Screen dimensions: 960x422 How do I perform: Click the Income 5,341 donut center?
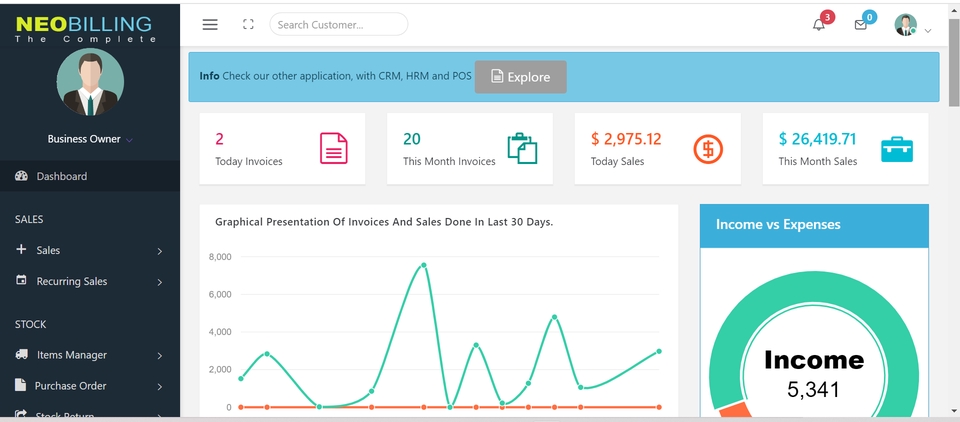coord(814,373)
